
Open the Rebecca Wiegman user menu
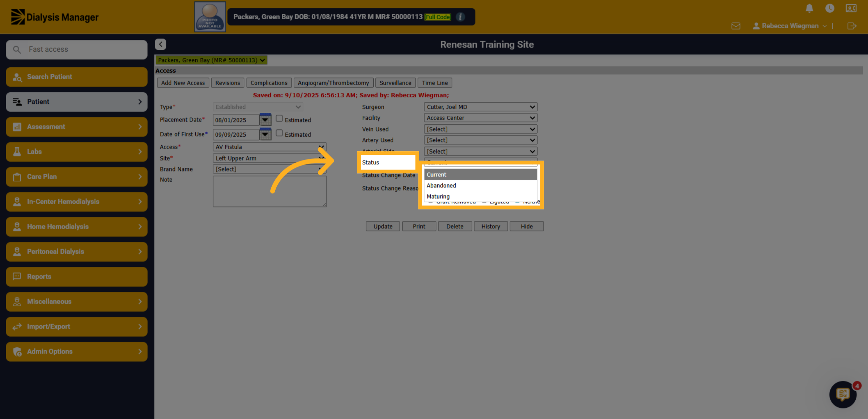[790, 26]
